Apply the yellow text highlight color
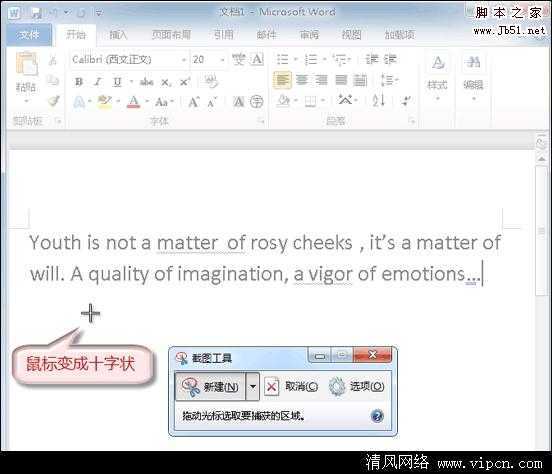Viewport: 552px width, 474px height. coord(105,102)
